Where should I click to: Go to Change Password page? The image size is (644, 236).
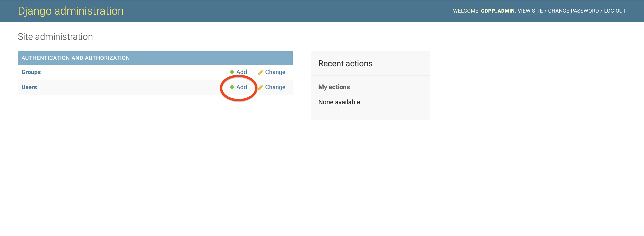pyautogui.click(x=573, y=11)
